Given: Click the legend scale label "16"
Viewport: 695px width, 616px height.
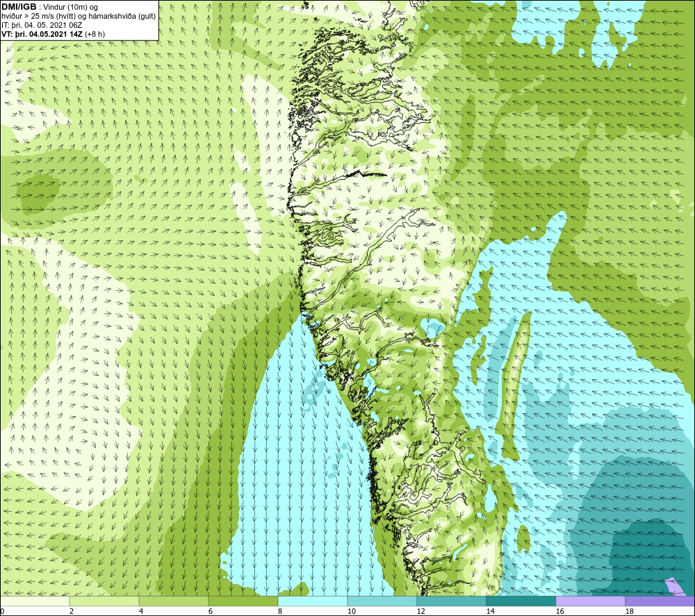Looking at the screenshot, I should click(x=559, y=612).
